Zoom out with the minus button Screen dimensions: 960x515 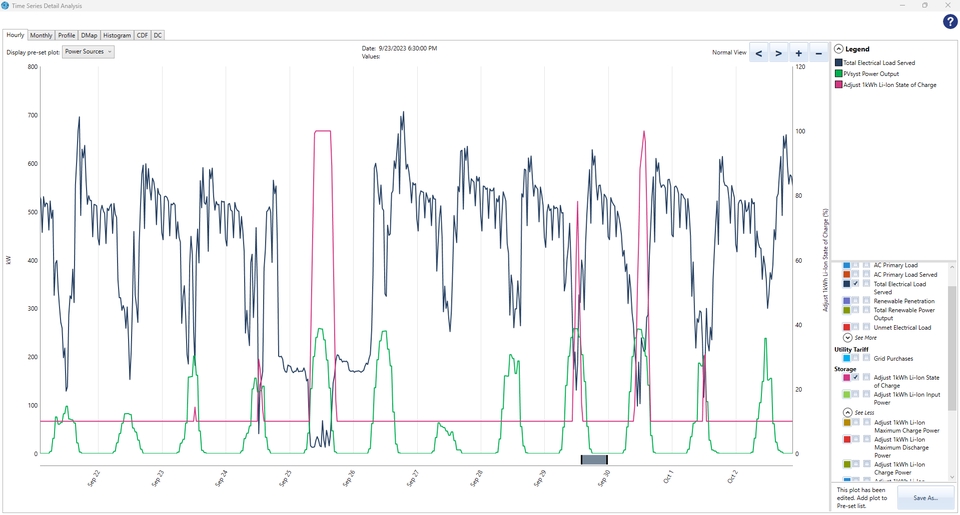tap(819, 53)
